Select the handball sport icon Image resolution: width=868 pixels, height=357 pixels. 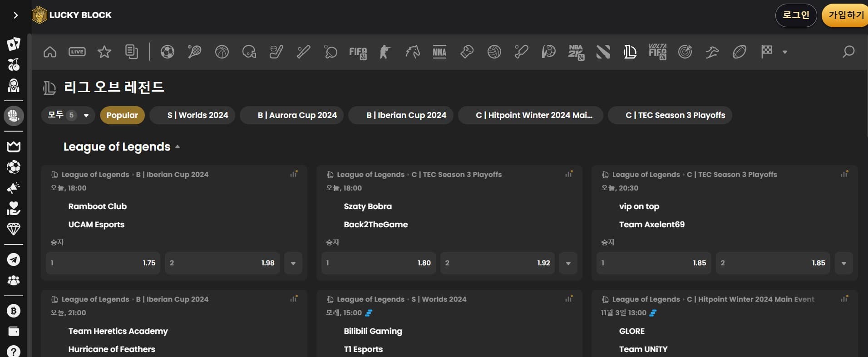click(549, 52)
